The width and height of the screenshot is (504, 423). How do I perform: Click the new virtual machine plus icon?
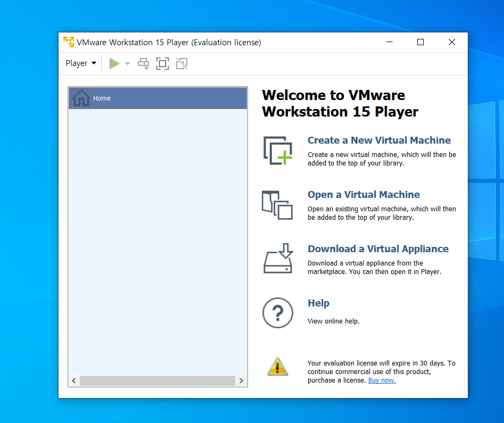[x=278, y=151]
